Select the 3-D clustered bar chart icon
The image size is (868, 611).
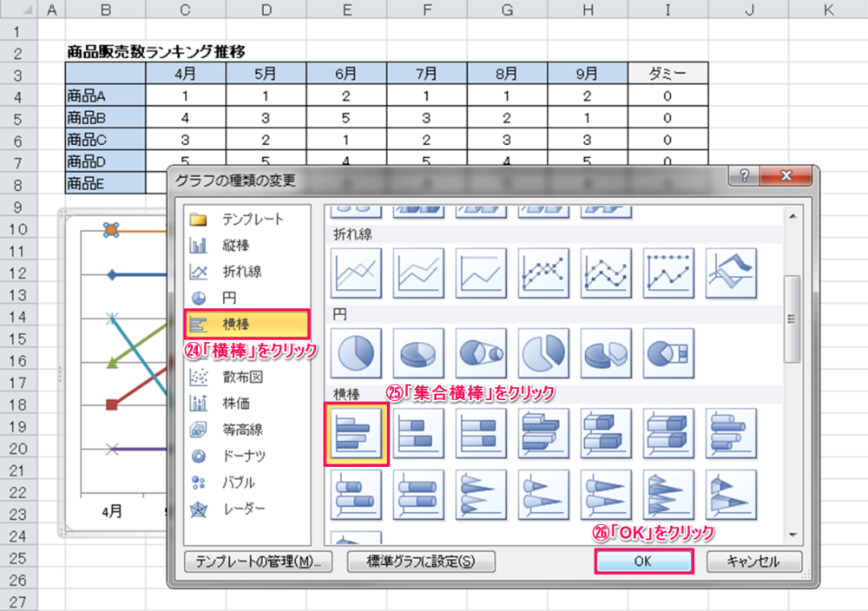tap(543, 433)
